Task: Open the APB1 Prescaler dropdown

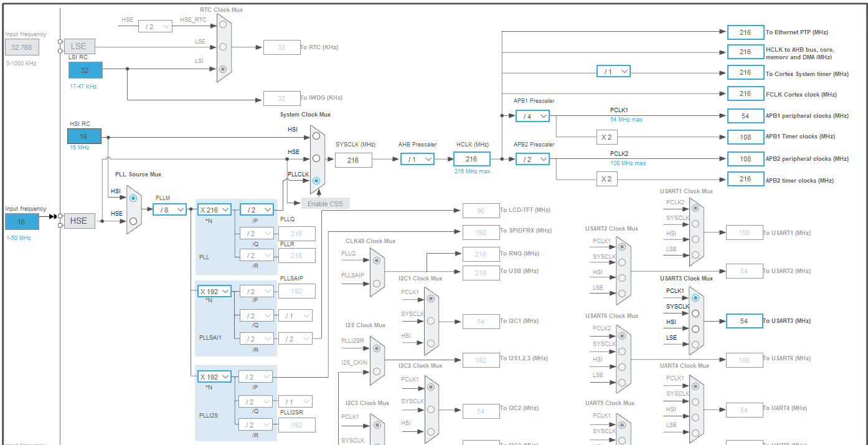Action: [x=532, y=116]
